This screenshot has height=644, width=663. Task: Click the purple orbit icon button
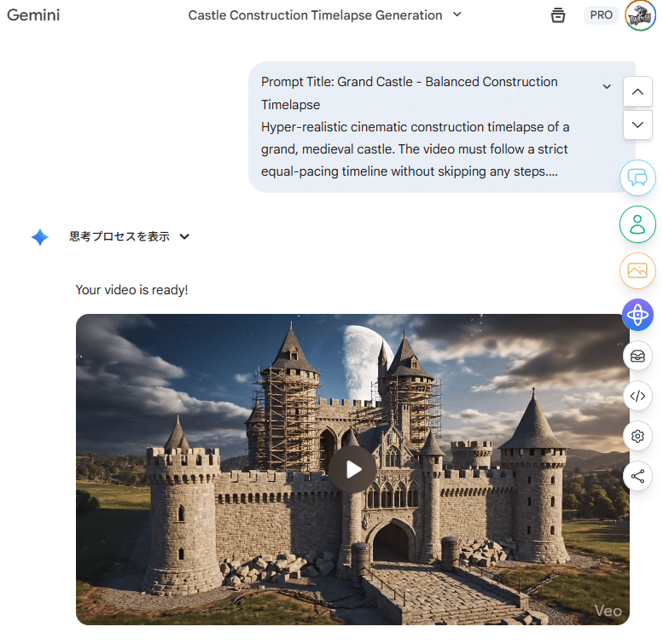click(x=637, y=315)
